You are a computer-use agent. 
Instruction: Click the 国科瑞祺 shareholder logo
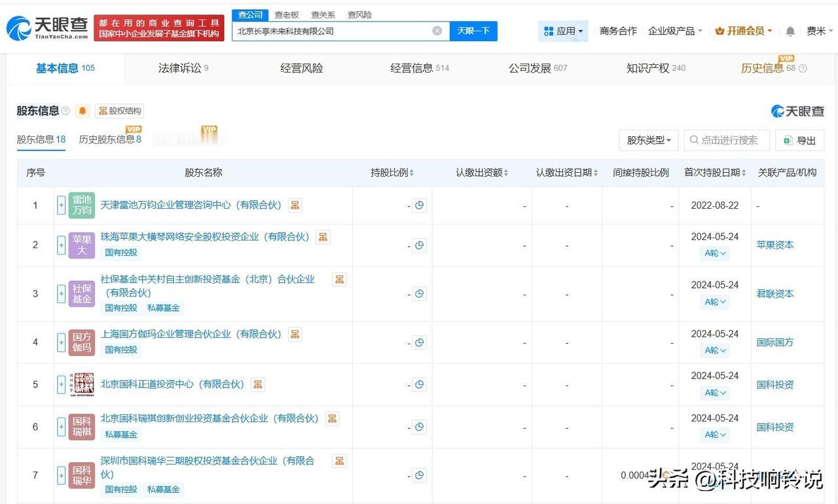pos(82,427)
